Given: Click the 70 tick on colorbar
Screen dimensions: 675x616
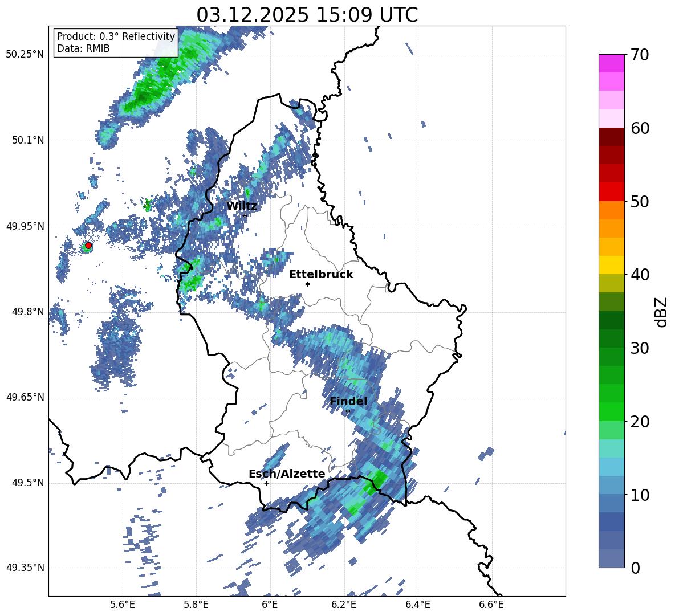Looking at the screenshot, I should [x=640, y=55].
